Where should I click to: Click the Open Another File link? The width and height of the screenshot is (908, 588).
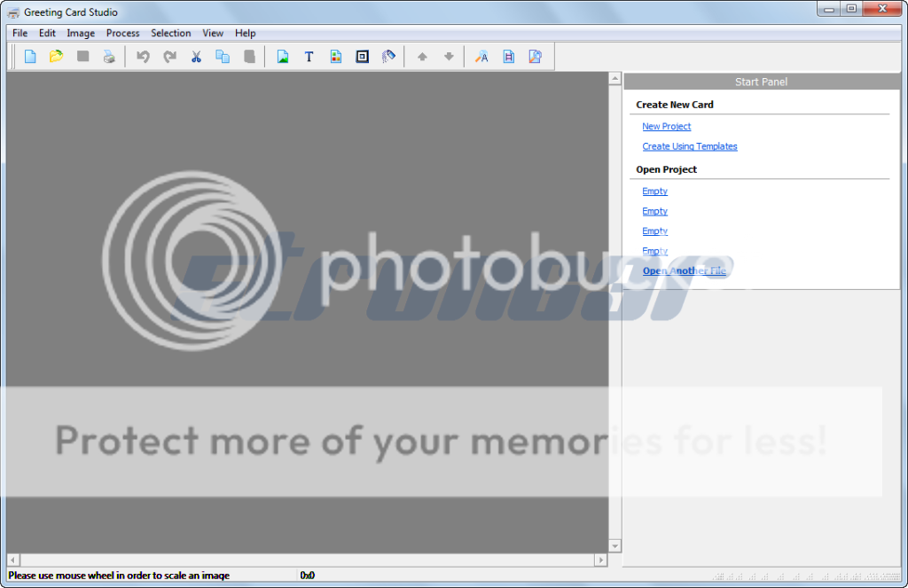684,270
